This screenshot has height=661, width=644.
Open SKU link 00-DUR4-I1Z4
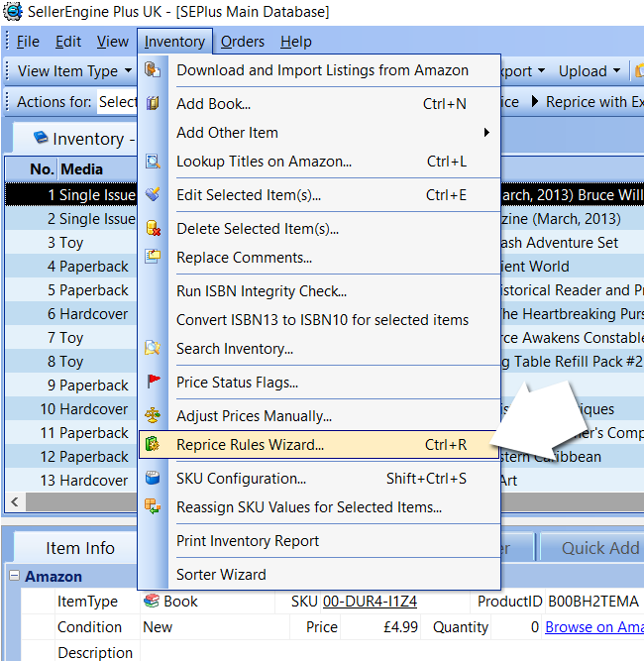coord(370,602)
